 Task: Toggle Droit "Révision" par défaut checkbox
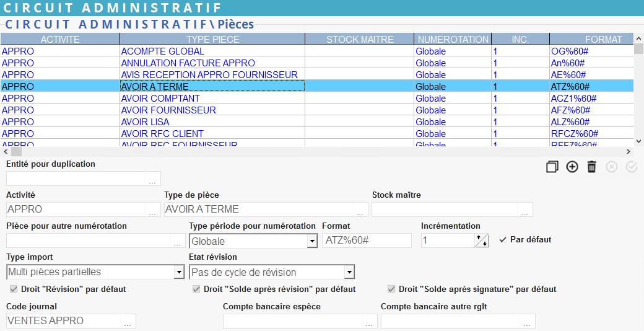point(14,289)
